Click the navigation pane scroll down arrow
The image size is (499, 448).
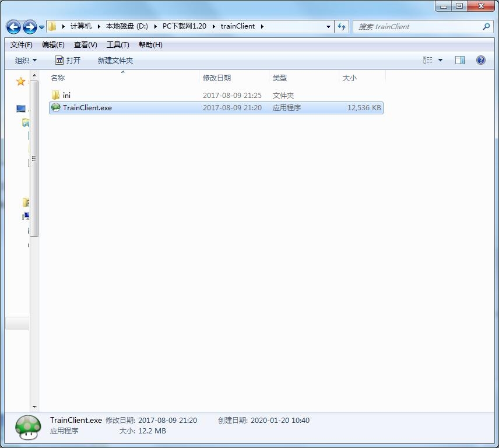pyautogui.click(x=34, y=407)
